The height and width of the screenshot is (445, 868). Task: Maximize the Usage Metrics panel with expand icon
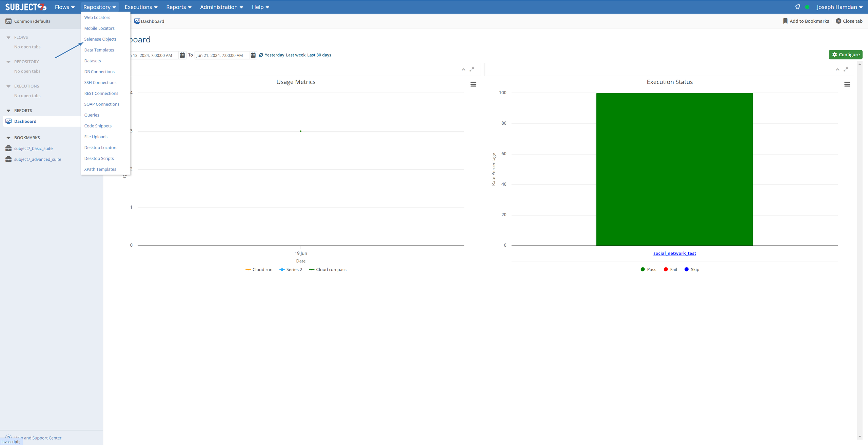(x=472, y=69)
